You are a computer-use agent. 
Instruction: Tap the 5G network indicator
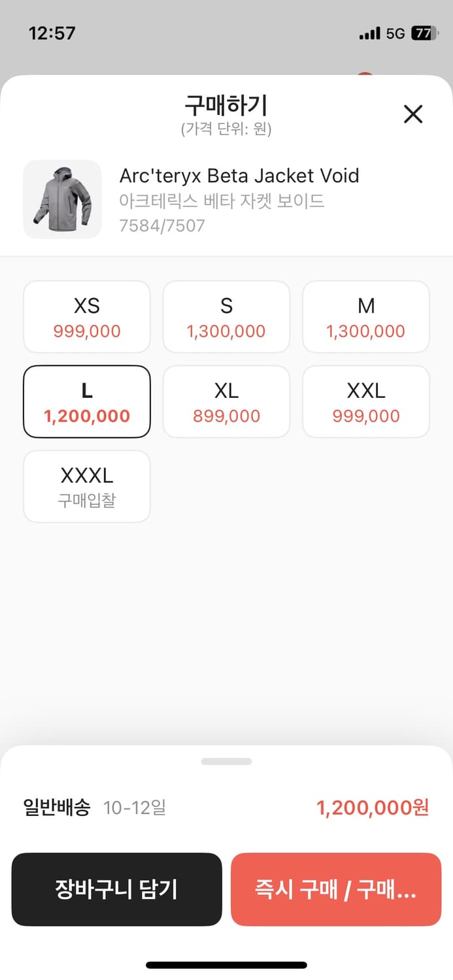[395, 33]
